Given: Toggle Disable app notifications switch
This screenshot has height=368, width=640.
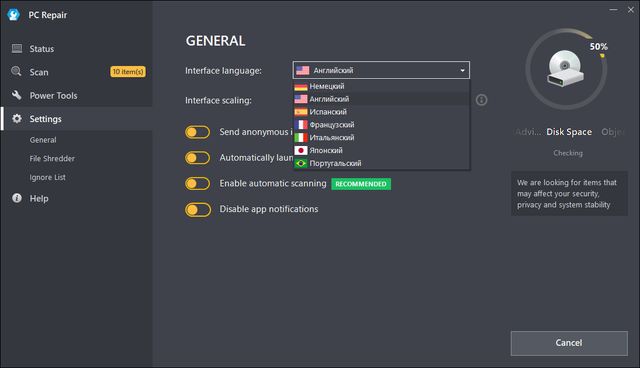Looking at the screenshot, I should [198, 210].
